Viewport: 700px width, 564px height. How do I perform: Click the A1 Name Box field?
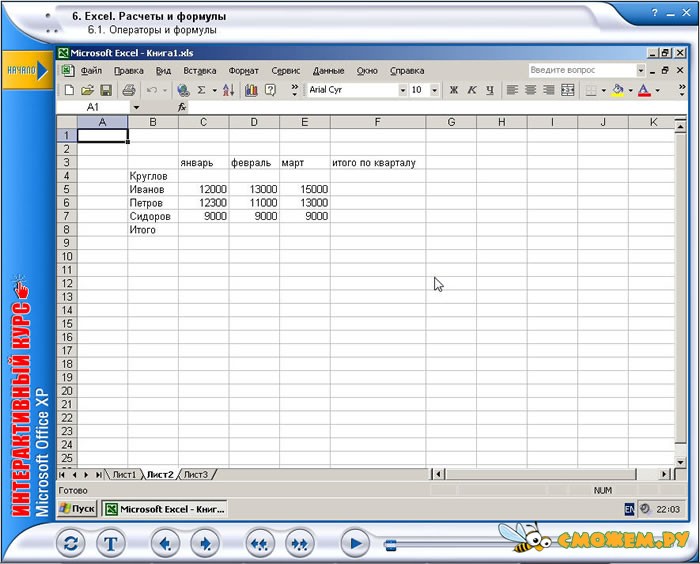pyautogui.click(x=93, y=107)
